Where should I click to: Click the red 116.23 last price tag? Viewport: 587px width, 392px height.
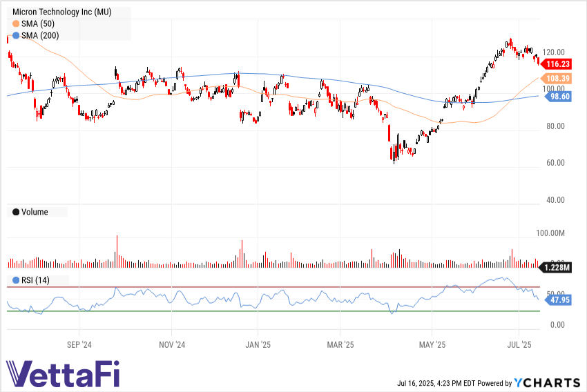pyautogui.click(x=556, y=64)
